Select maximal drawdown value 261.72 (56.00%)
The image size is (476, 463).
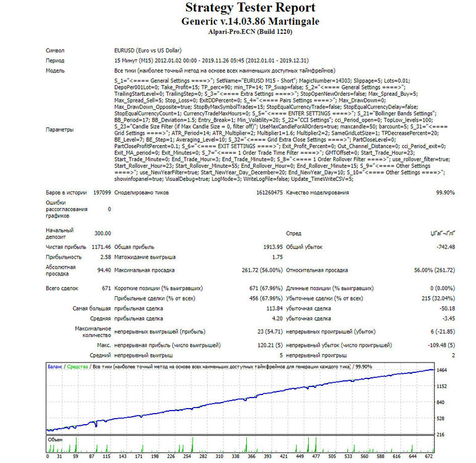pos(262,270)
